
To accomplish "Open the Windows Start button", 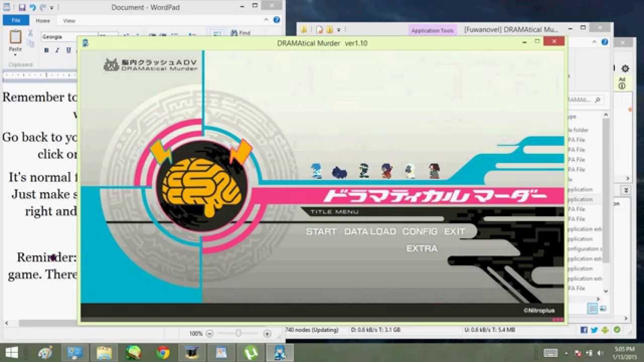I will click(11, 352).
